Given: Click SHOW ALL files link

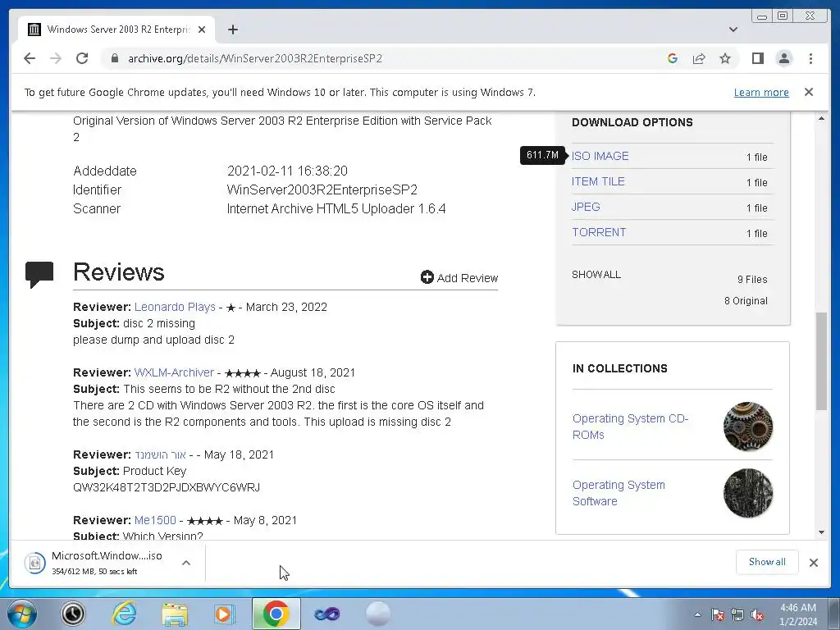Looking at the screenshot, I should 596,274.
